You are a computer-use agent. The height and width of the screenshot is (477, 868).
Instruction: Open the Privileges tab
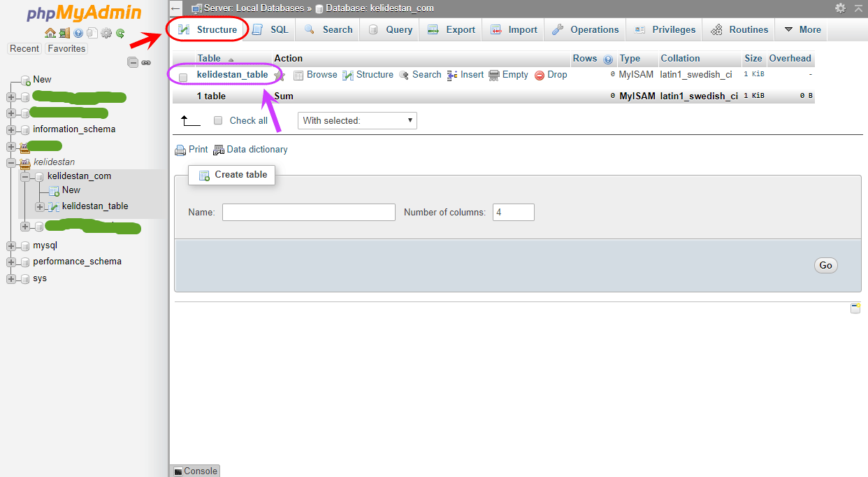665,29
